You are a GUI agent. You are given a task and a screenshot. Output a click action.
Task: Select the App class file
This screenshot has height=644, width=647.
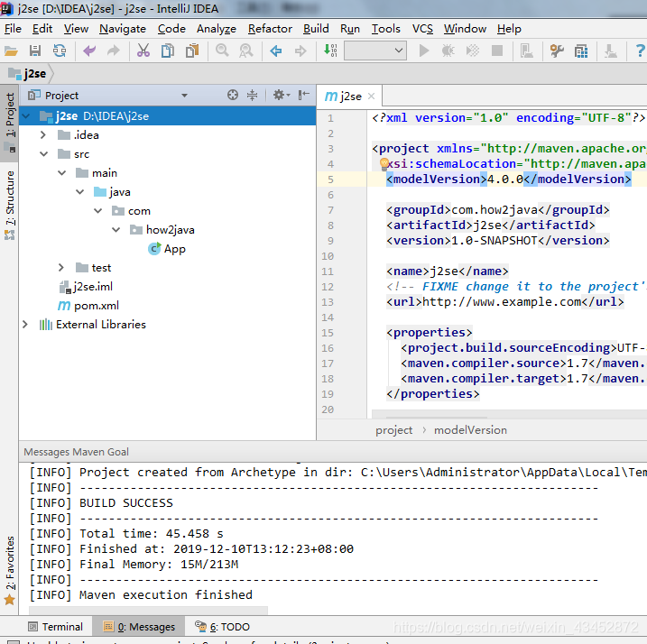click(167, 249)
